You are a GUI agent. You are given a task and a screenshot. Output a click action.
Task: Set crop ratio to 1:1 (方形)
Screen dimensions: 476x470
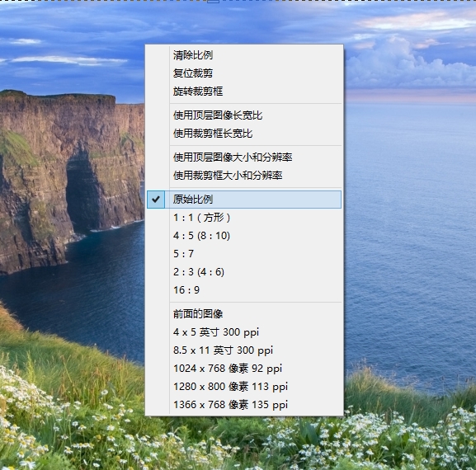[244, 218]
